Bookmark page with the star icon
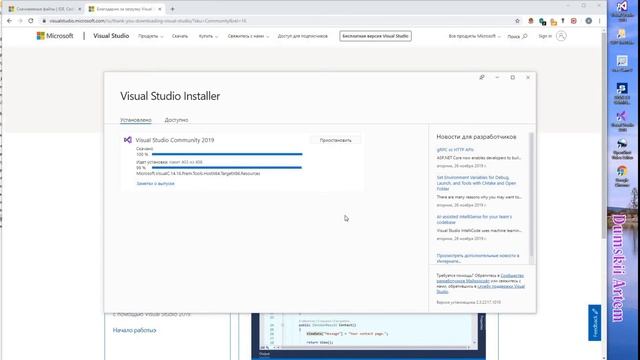The image size is (640, 360). tap(517, 21)
